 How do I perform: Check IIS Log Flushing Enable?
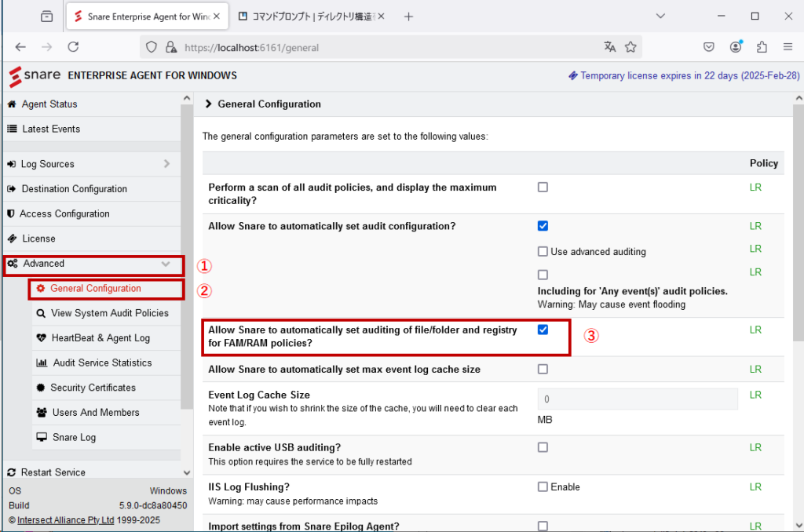(x=543, y=487)
